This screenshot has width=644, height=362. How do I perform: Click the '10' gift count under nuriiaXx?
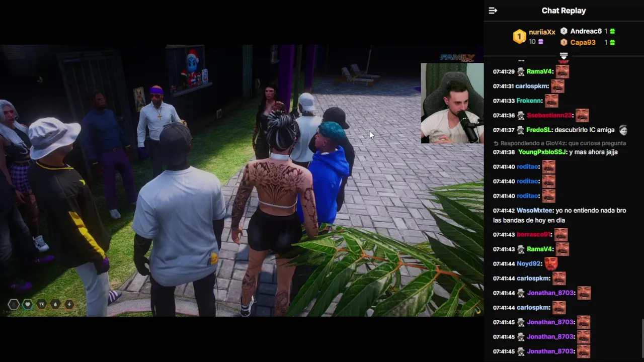pyautogui.click(x=532, y=42)
